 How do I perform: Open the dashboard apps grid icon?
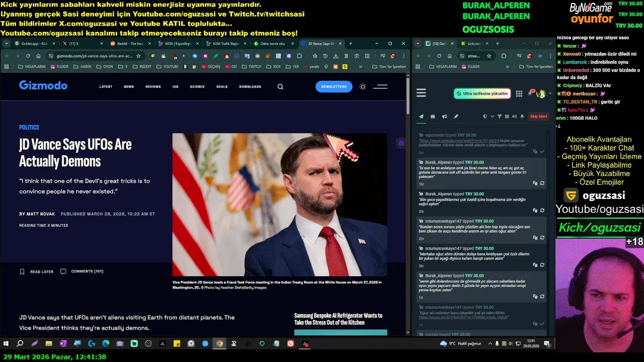[519, 94]
